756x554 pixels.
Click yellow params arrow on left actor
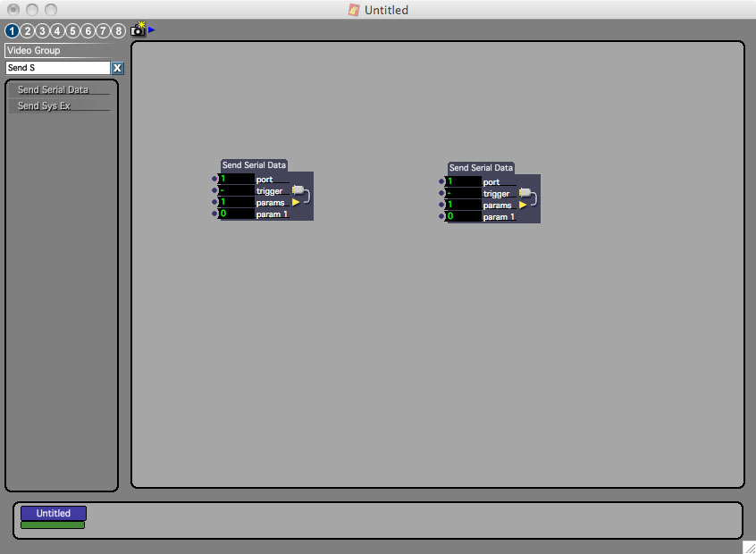(296, 202)
